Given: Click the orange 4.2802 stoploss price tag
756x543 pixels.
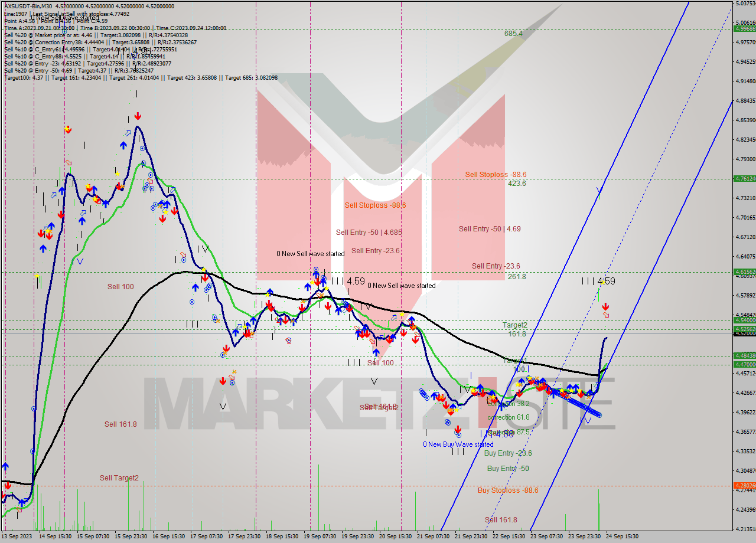Looking at the screenshot, I should tap(744, 486).
